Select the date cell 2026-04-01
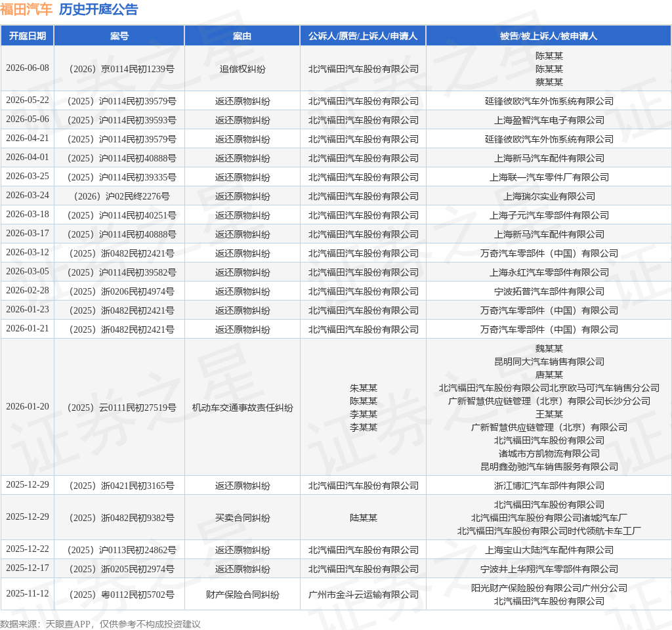 tap(28, 157)
